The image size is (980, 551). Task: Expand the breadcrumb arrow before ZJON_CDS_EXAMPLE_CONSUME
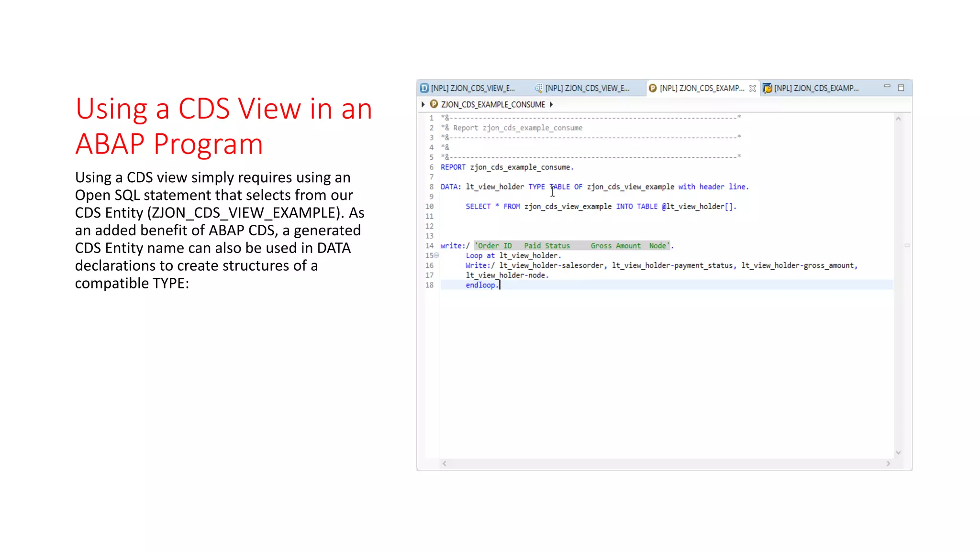tap(423, 104)
